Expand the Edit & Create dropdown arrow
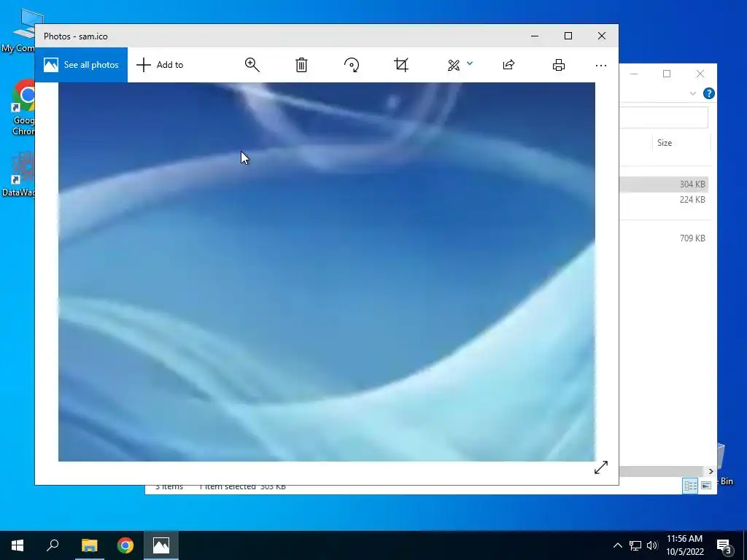The image size is (747, 560). pos(470,63)
